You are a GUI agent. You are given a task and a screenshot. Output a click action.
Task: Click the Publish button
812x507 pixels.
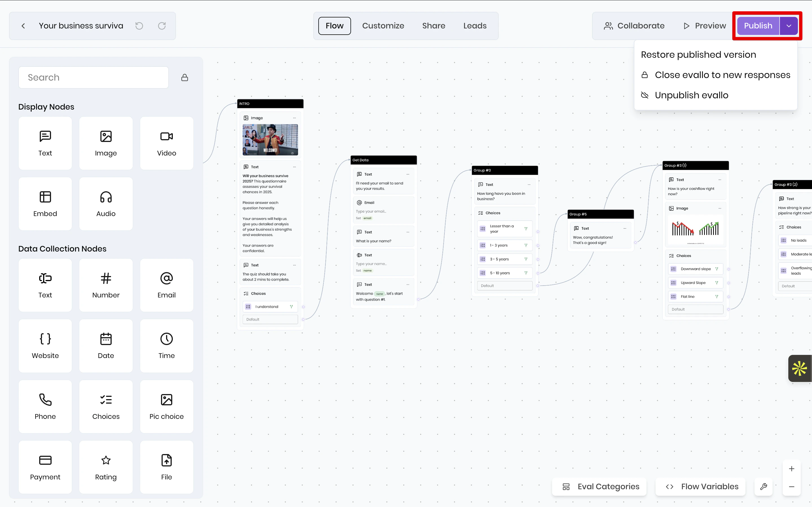758,25
